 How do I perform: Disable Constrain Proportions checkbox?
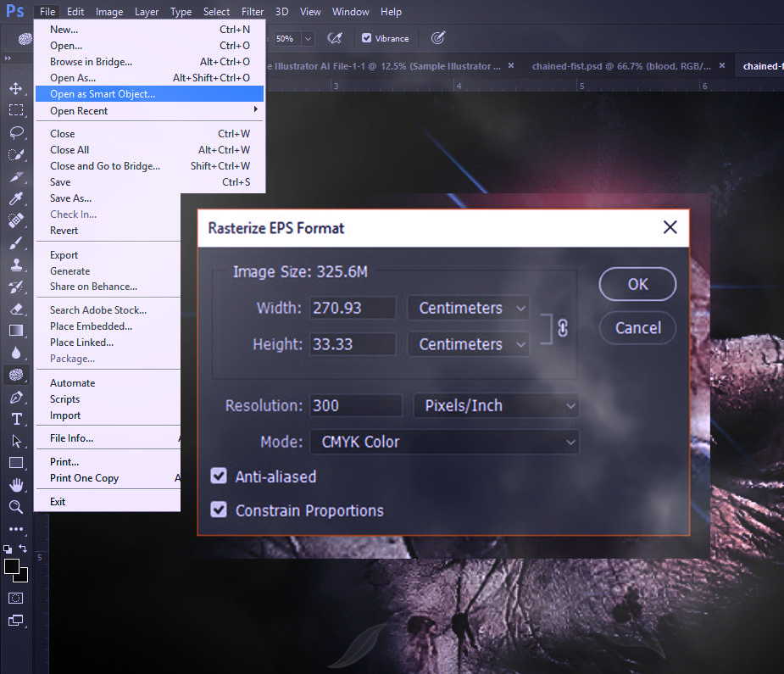pyautogui.click(x=219, y=510)
